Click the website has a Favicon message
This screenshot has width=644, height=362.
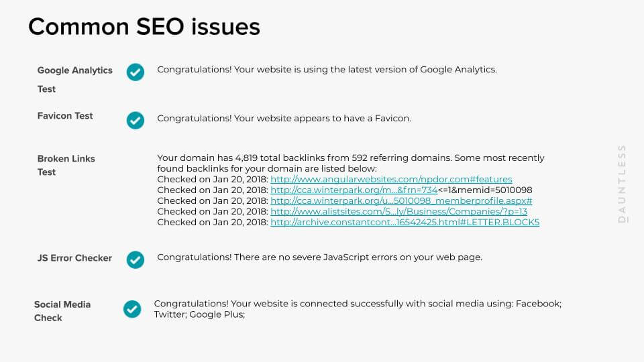pyautogui.click(x=284, y=119)
